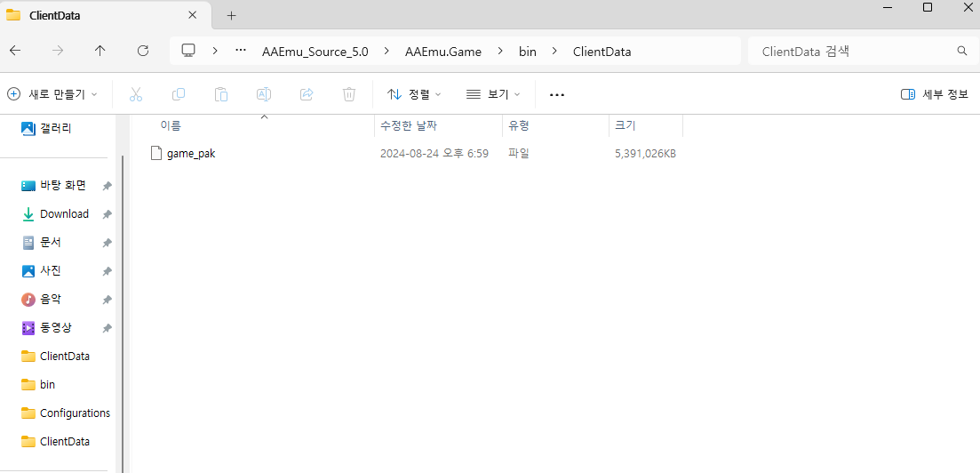Open the bin folder in the sidebar

pyautogui.click(x=38, y=385)
